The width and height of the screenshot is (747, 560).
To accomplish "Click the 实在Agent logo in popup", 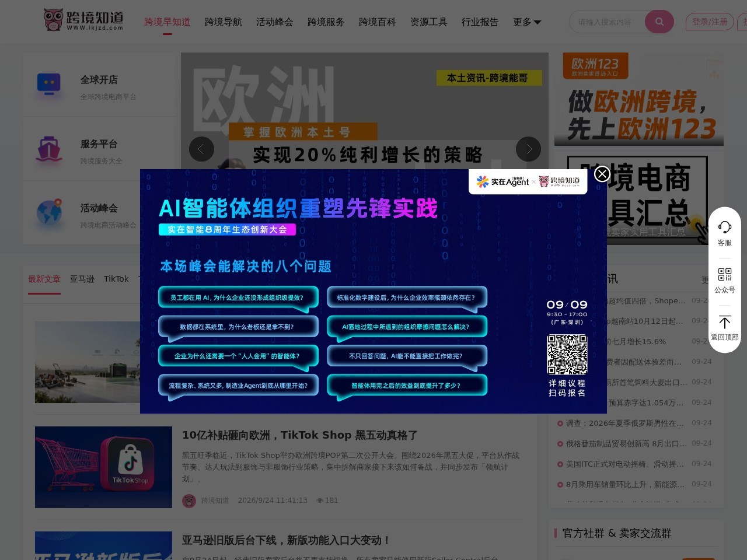I will click(x=502, y=181).
